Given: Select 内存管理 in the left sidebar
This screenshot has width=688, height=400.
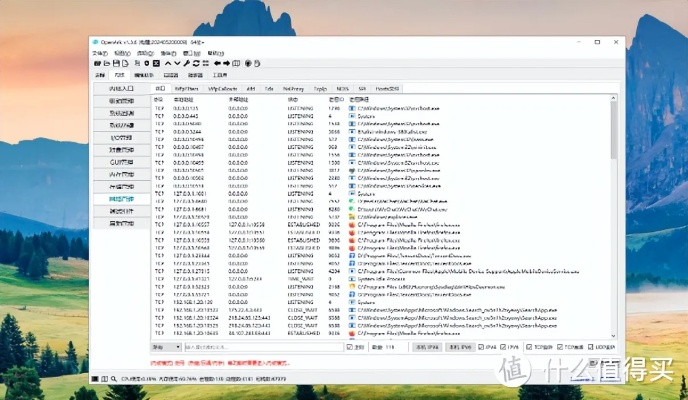Looking at the screenshot, I should pyautogui.click(x=122, y=174).
